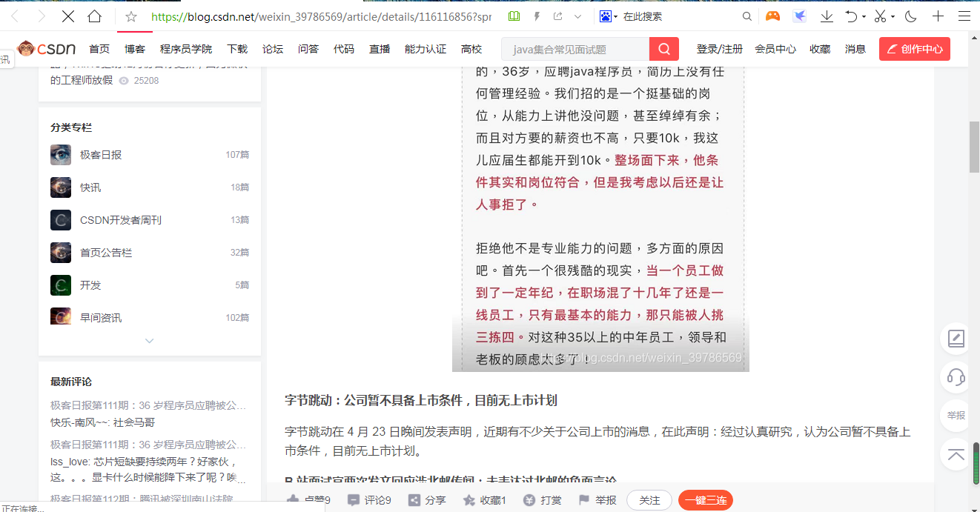Click the share page icon in address bar

coord(557,16)
